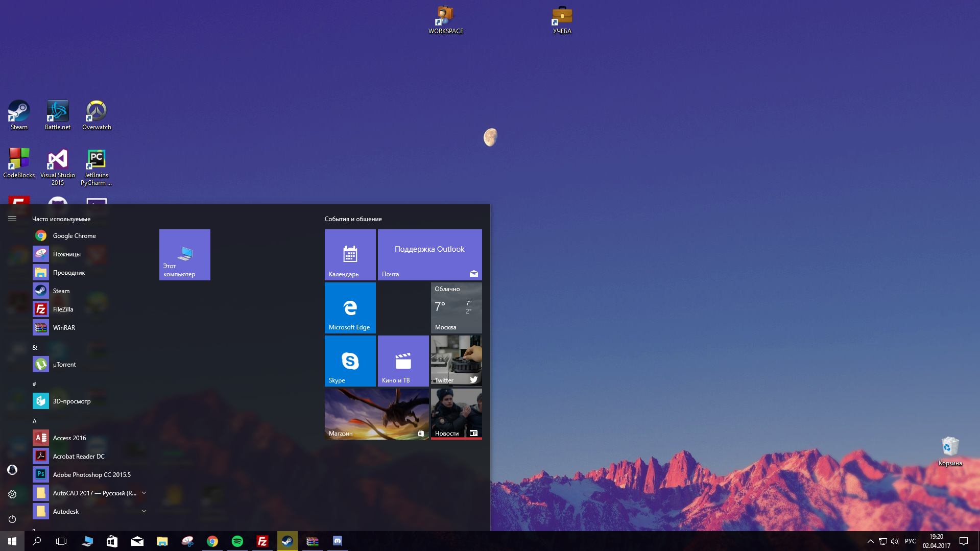Open the Power options button
This screenshot has height=551, width=980.
point(12,519)
